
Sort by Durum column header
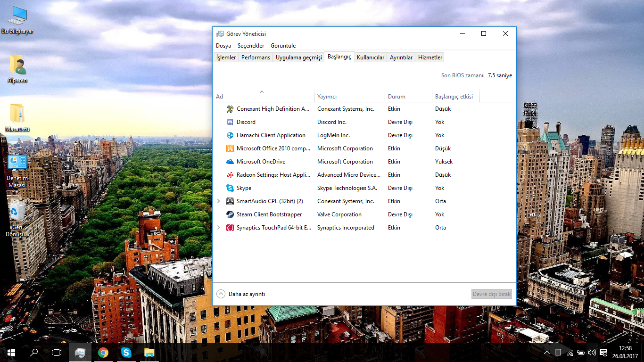point(408,96)
